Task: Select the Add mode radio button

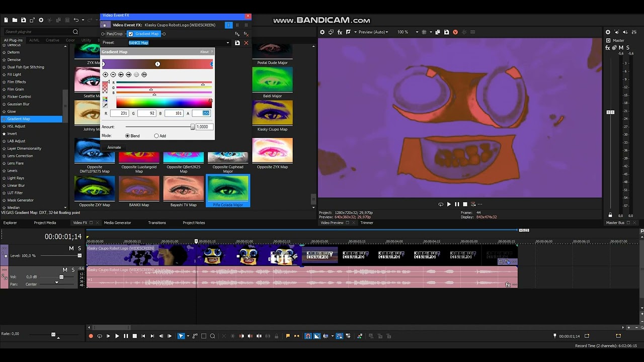Action: click(156, 136)
